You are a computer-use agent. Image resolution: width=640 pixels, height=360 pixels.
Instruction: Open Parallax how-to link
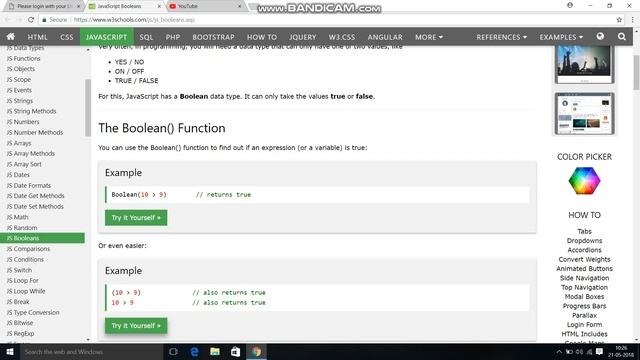click(x=584, y=315)
